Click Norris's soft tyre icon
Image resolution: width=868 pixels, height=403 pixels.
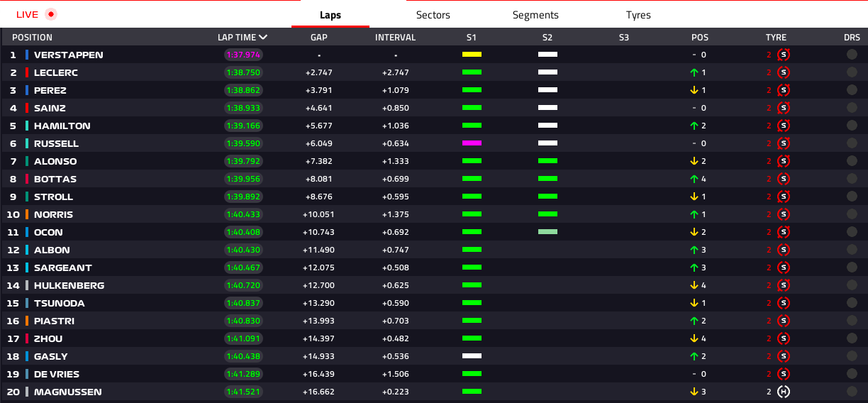pos(784,214)
